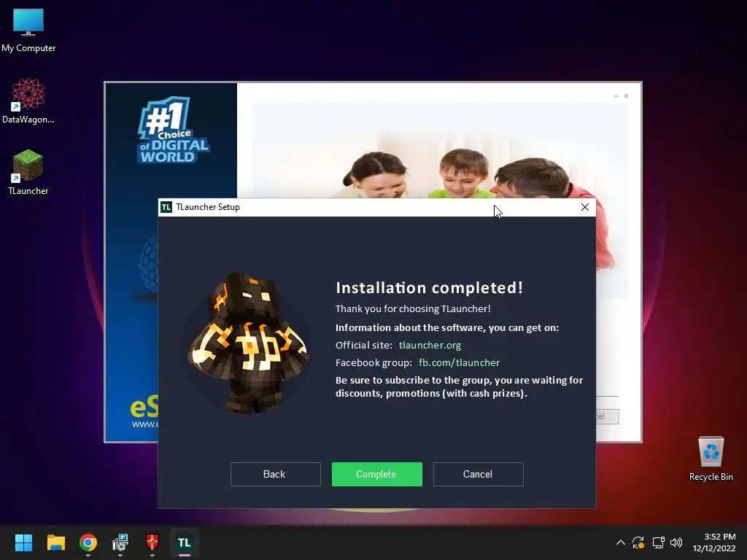747x560 pixels.
Task: Open the My Computer desktop icon
Action: point(28,31)
